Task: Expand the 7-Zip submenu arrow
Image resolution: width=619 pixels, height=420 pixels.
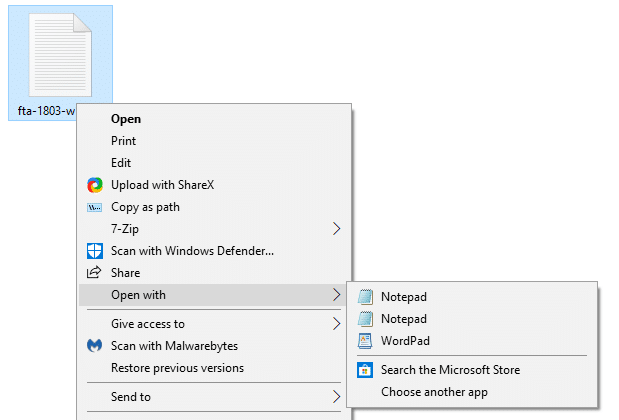Action: pos(336,229)
